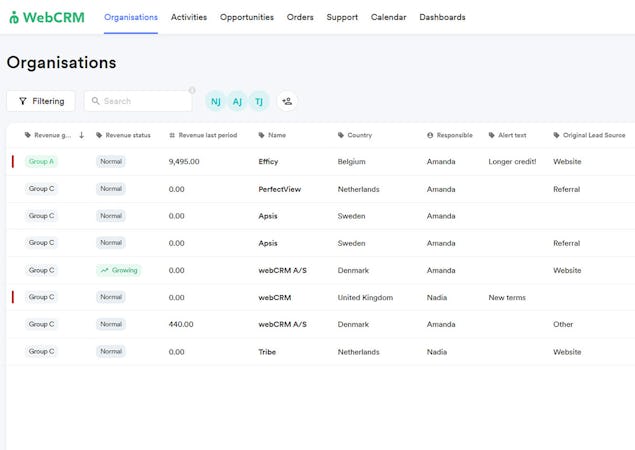Open the Tribe organisation
Image resolution: width=635 pixels, height=450 pixels.
[267, 352]
